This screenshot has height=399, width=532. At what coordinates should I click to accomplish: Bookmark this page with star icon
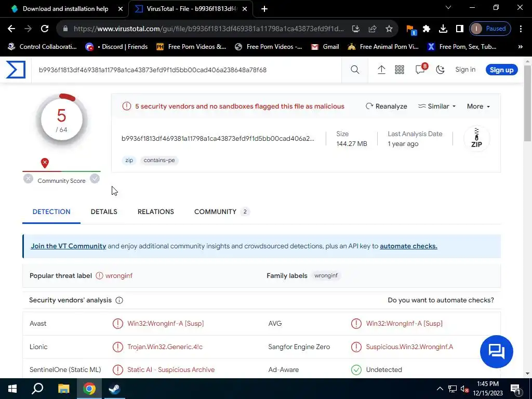tap(389, 29)
